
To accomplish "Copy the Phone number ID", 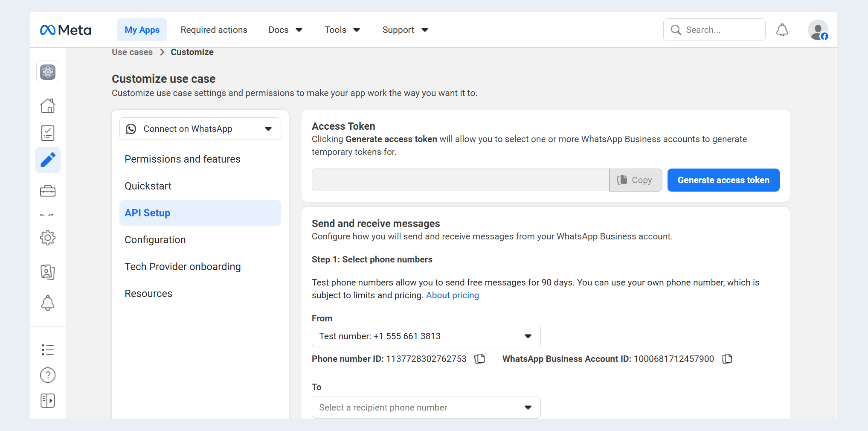I will [x=480, y=359].
